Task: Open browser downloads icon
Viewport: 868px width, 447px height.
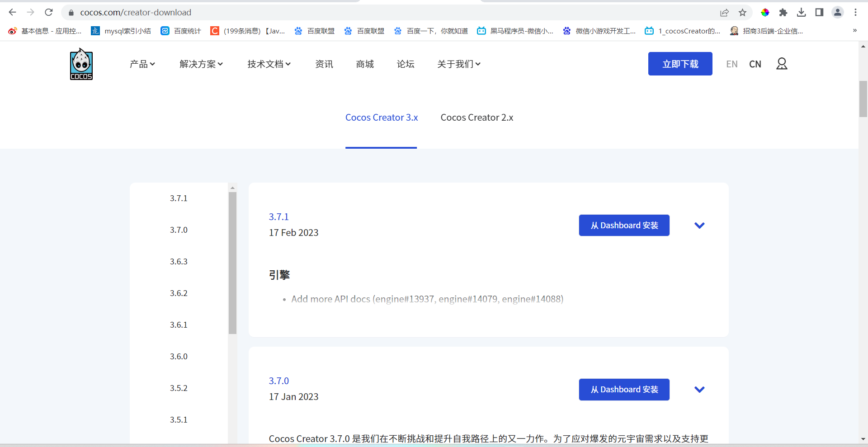Action: tap(801, 12)
